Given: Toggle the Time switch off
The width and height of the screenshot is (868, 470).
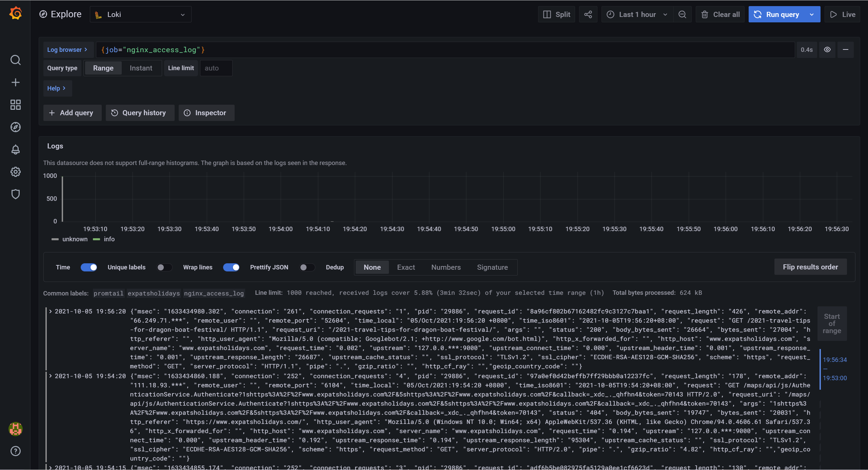Looking at the screenshot, I should (x=89, y=267).
